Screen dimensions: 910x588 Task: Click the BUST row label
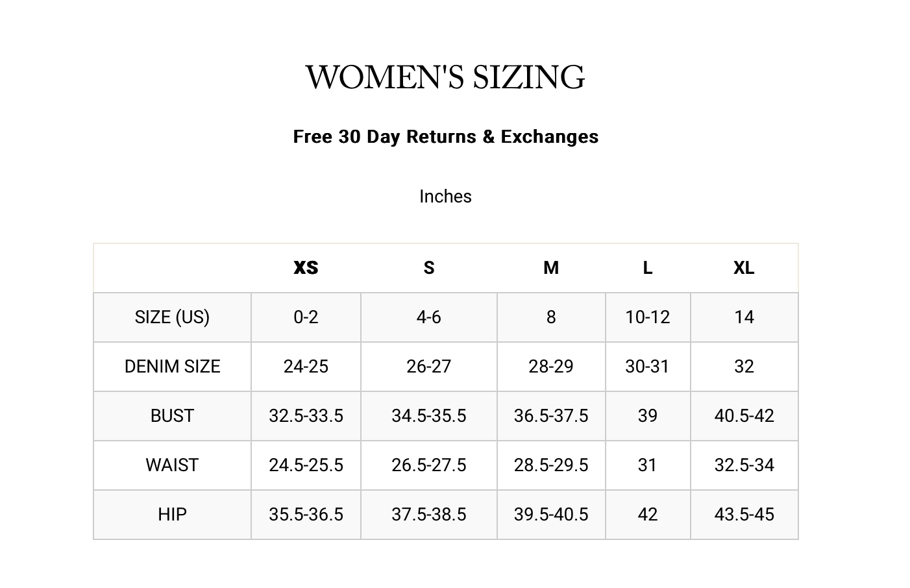click(x=172, y=416)
